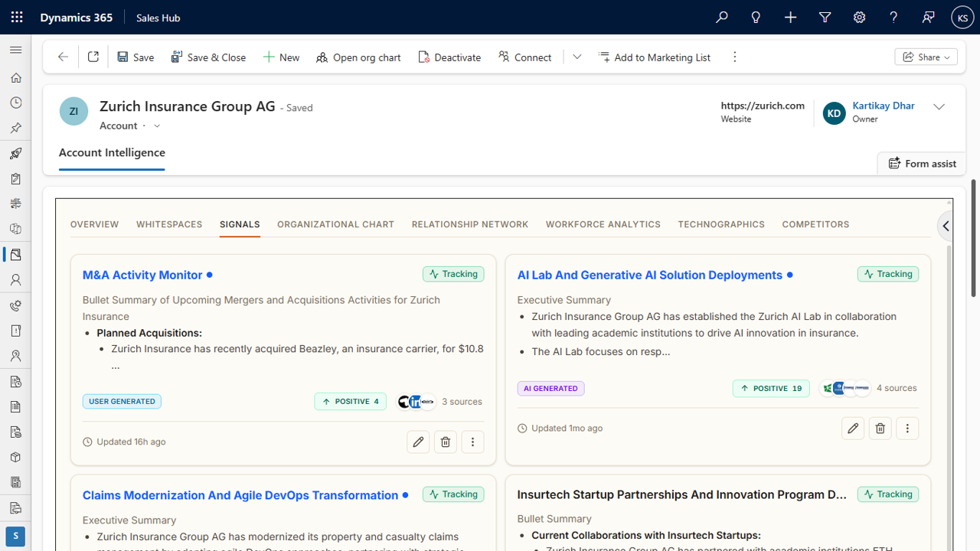
Task: Toggle the hamburger site map menu
Action: 15,50
